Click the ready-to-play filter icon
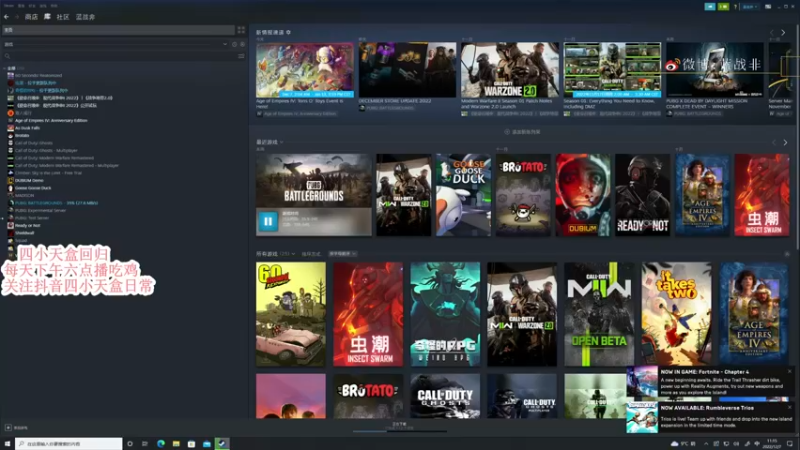 [x=242, y=44]
